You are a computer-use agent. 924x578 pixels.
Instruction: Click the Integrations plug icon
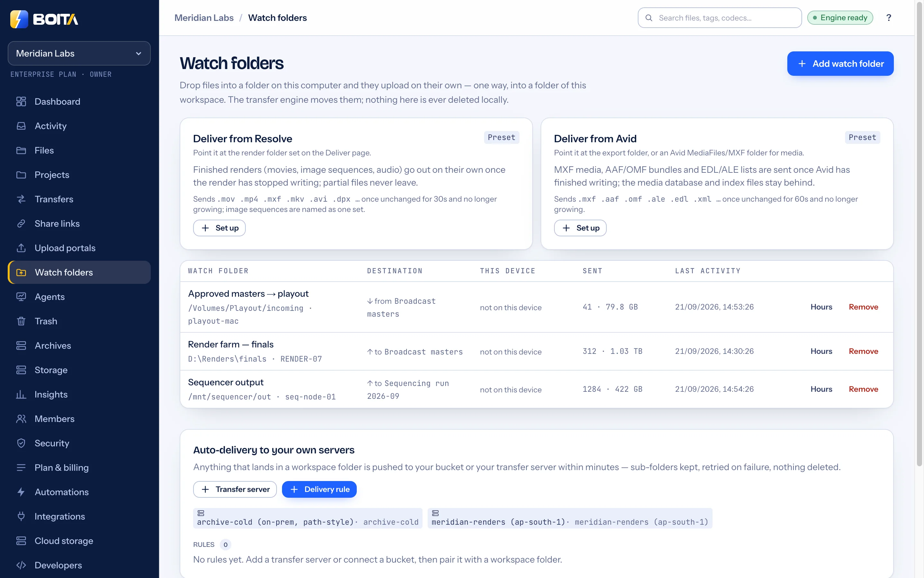click(x=21, y=516)
